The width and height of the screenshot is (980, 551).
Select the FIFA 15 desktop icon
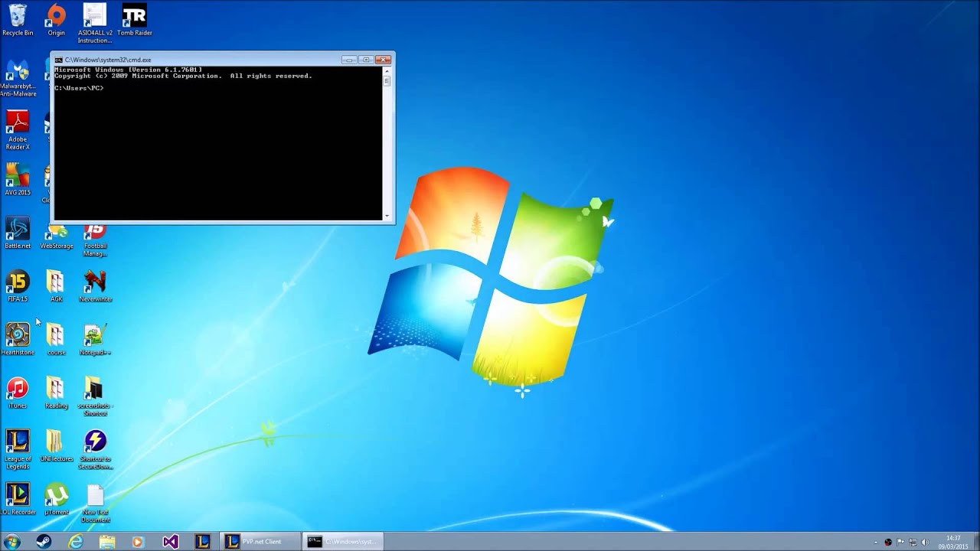[18, 287]
